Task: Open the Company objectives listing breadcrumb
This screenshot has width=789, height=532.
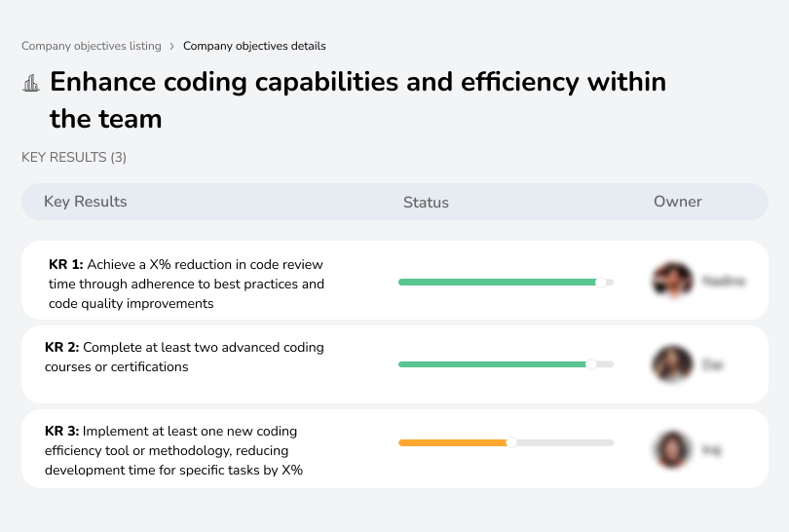Action: coord(92,46)
